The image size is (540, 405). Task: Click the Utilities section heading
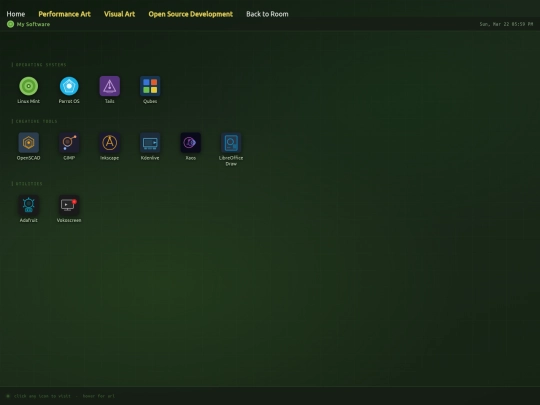pos(29,184)
